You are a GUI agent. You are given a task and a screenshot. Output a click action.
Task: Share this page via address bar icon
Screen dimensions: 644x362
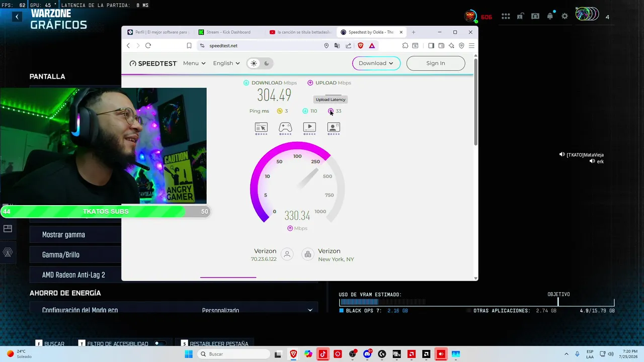click(348, 46)
